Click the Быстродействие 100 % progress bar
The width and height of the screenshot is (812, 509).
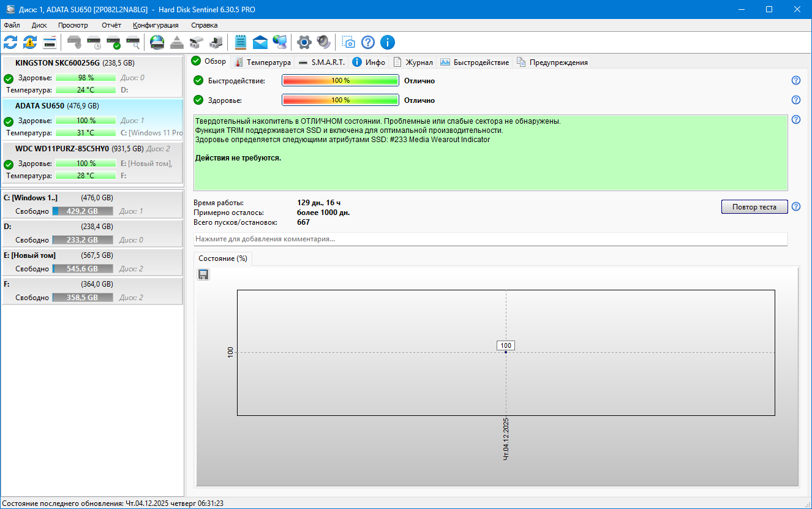340,80
